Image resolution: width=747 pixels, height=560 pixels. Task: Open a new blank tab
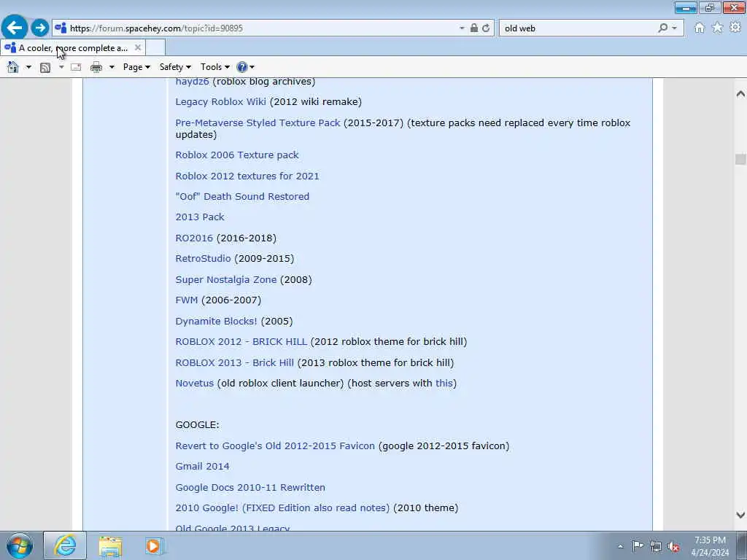coord(156,47)
